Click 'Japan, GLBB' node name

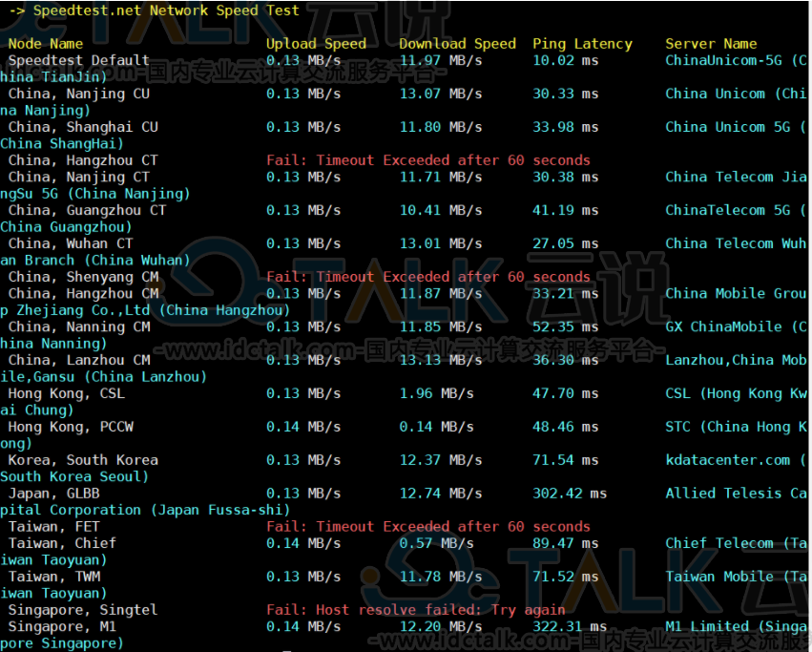pyautogui.click(x=53, y=494)
